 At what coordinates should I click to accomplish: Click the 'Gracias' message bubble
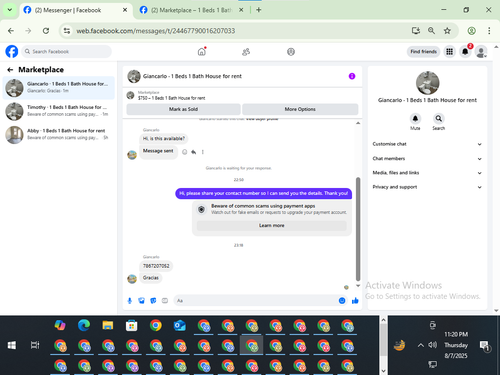[x=151, y=278]
